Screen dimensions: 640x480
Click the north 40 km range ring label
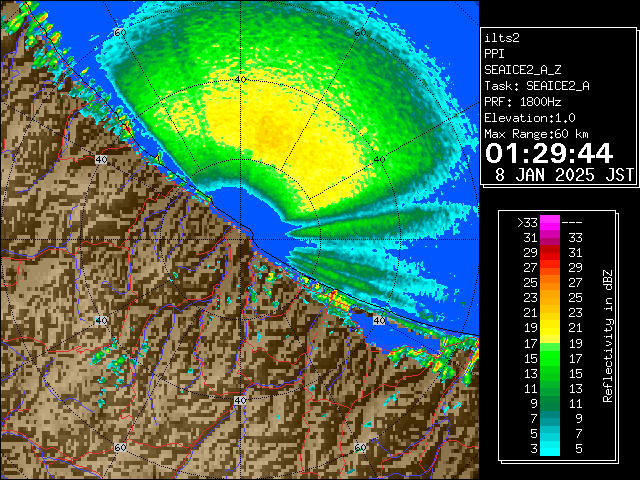pos(240,80)
